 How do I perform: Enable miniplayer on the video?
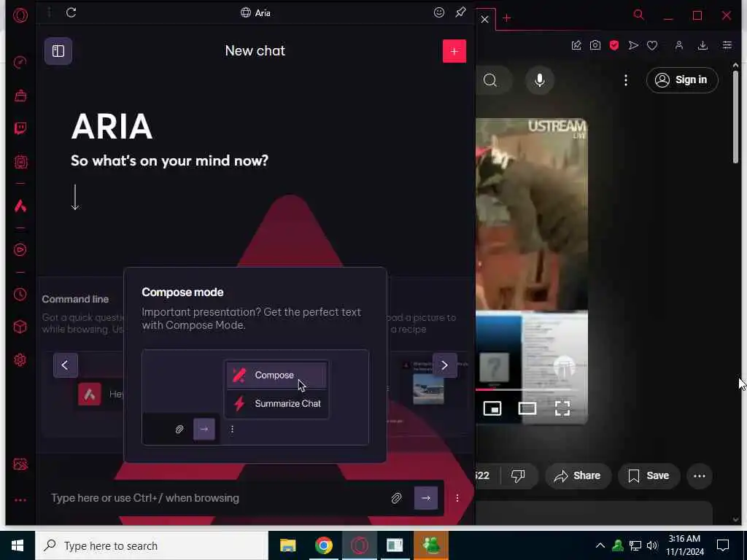click(492, 408)
